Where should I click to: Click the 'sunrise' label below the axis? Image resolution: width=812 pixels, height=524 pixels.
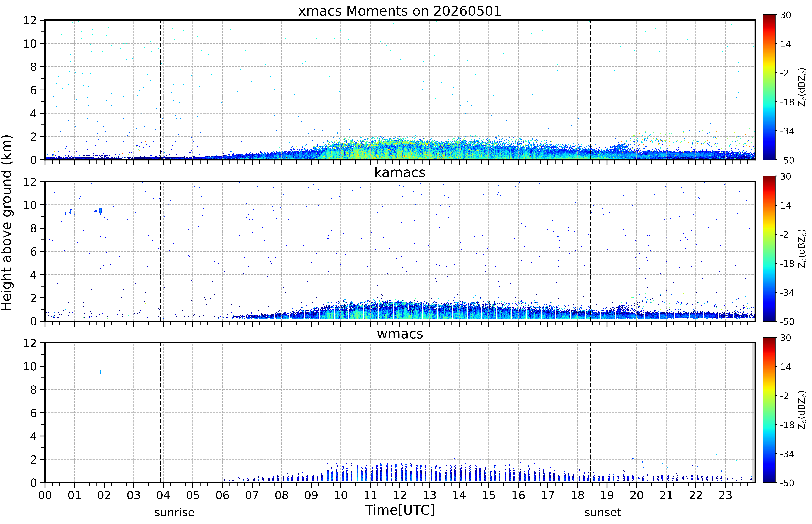click(x=175, y=512)
